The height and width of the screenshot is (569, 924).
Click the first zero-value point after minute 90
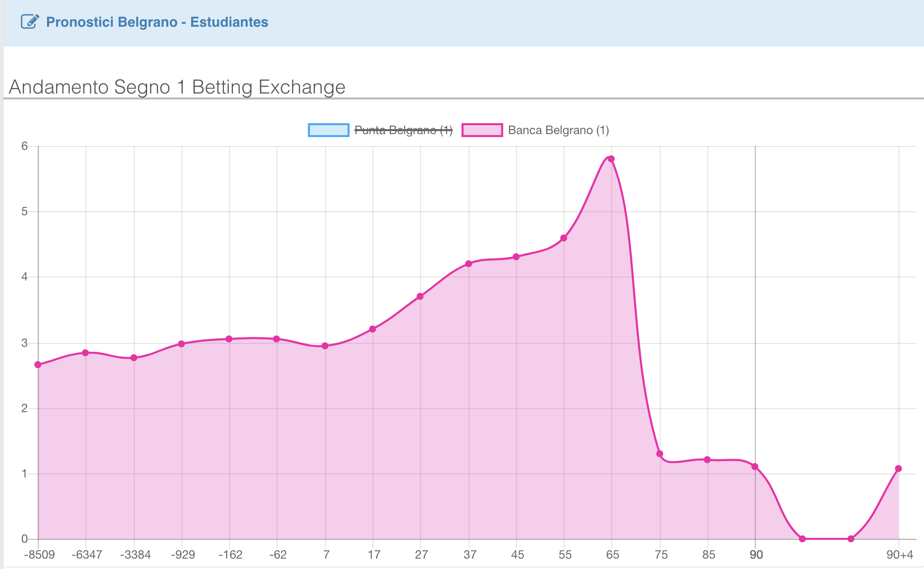click(x=802, y=539)
